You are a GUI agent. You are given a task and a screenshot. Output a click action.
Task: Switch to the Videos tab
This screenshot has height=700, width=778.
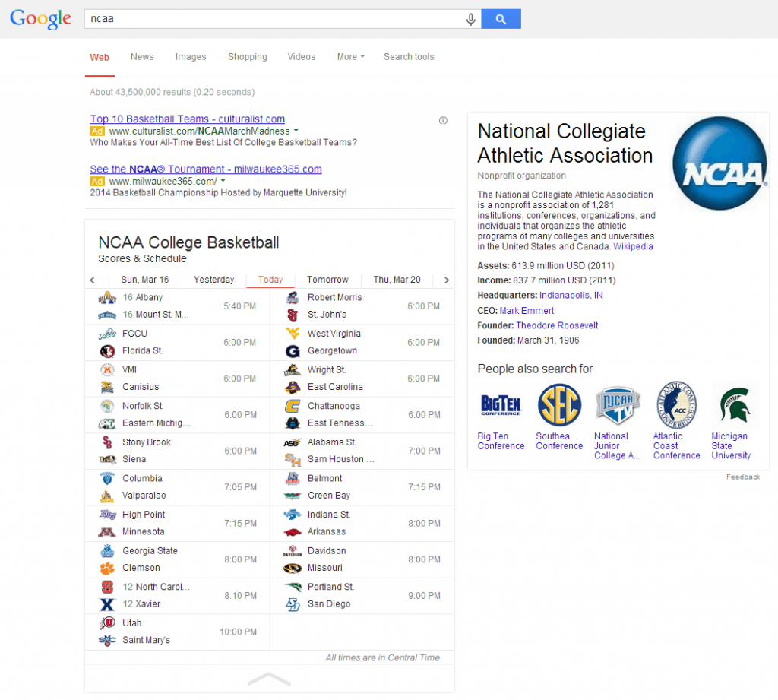pos(302,56)
